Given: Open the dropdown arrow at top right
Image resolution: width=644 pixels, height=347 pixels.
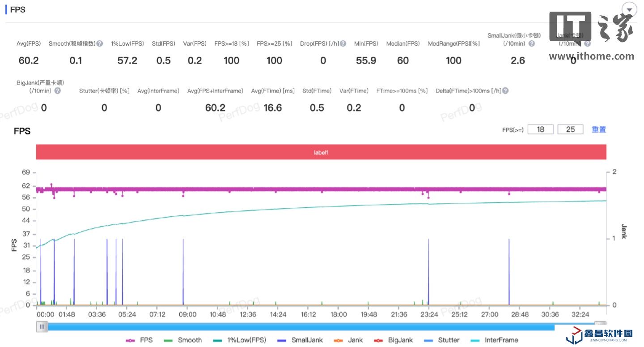Looking at the screenshot, I should click(629, 10).
